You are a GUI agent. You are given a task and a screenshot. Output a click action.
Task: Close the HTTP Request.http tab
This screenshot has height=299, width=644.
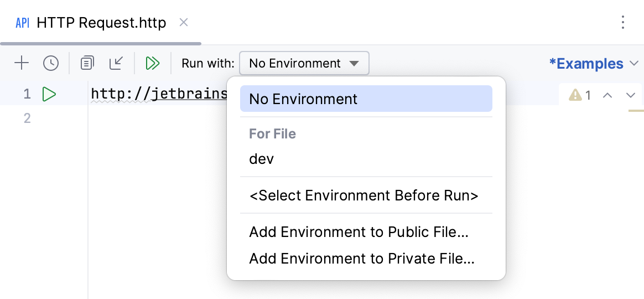[184, 22]
